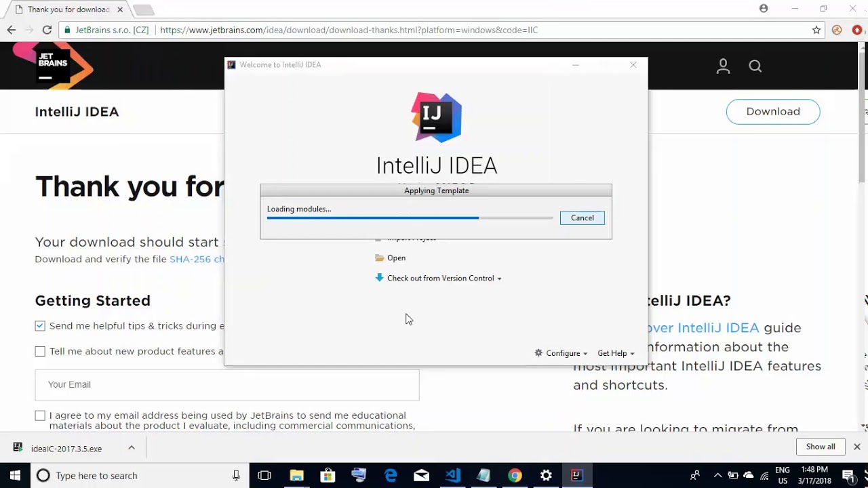
Task: Open the action center notifications icon
Action: coord(848,476)
